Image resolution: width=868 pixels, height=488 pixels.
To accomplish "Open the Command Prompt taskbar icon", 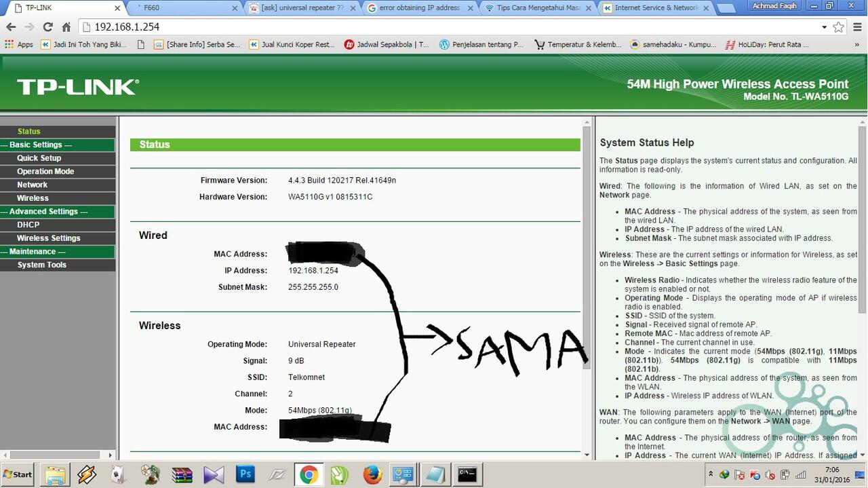I will point(467,474).
